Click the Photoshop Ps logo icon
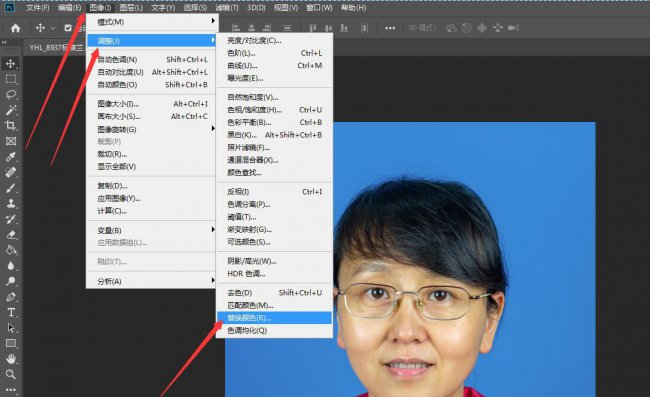The height and width of the screenshot is (397, 650). (9, 7)
